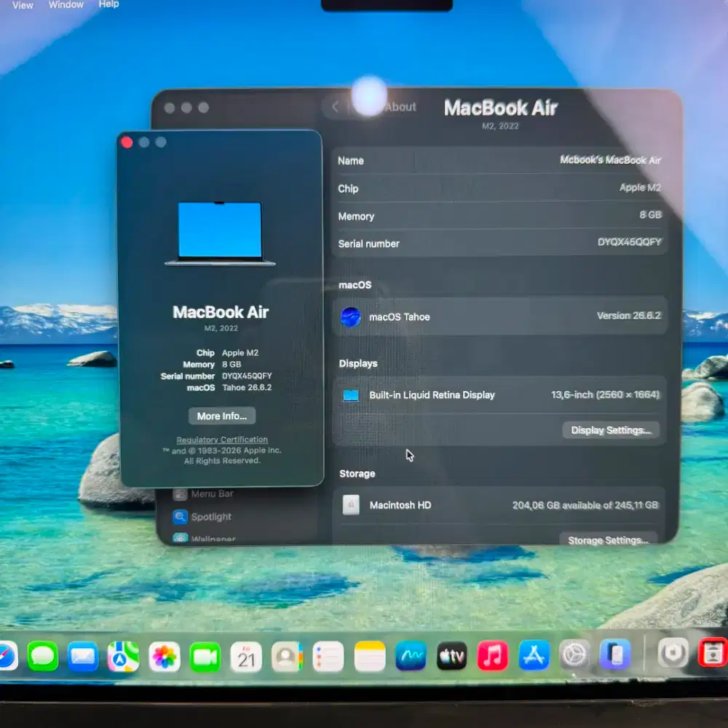Go back using the Settings back arrow
Viewport: 728px width, 728px height.
coord(335,107)
